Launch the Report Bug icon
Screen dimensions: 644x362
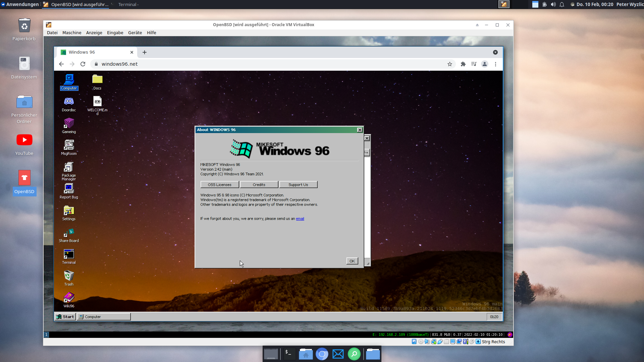pos(69,191)
